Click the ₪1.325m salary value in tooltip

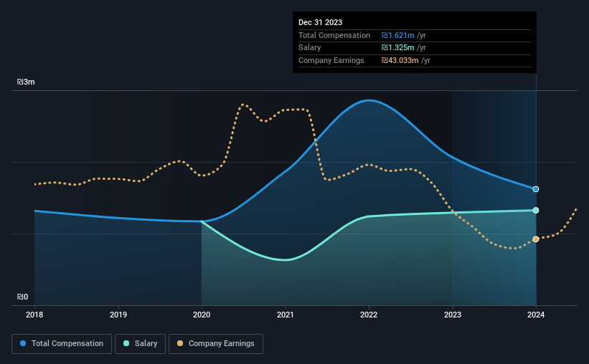pos(397,48)
